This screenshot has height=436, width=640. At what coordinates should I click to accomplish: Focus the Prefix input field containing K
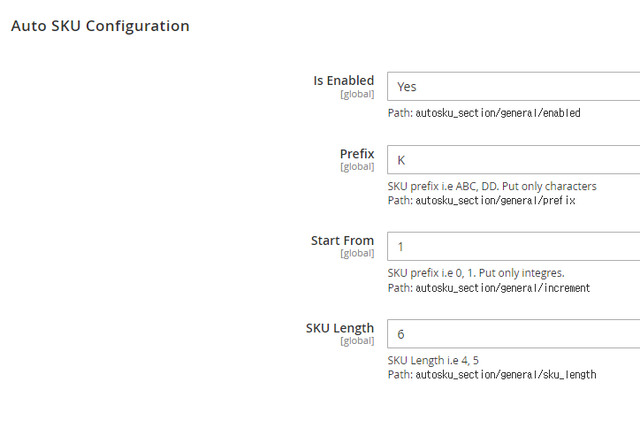pyautogui.click(x=513, y=160)
